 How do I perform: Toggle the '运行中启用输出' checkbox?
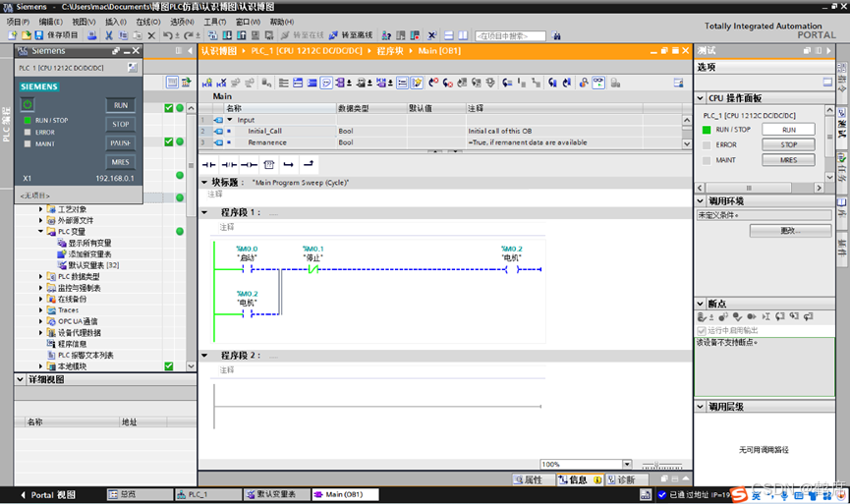(x=702, y=330)
